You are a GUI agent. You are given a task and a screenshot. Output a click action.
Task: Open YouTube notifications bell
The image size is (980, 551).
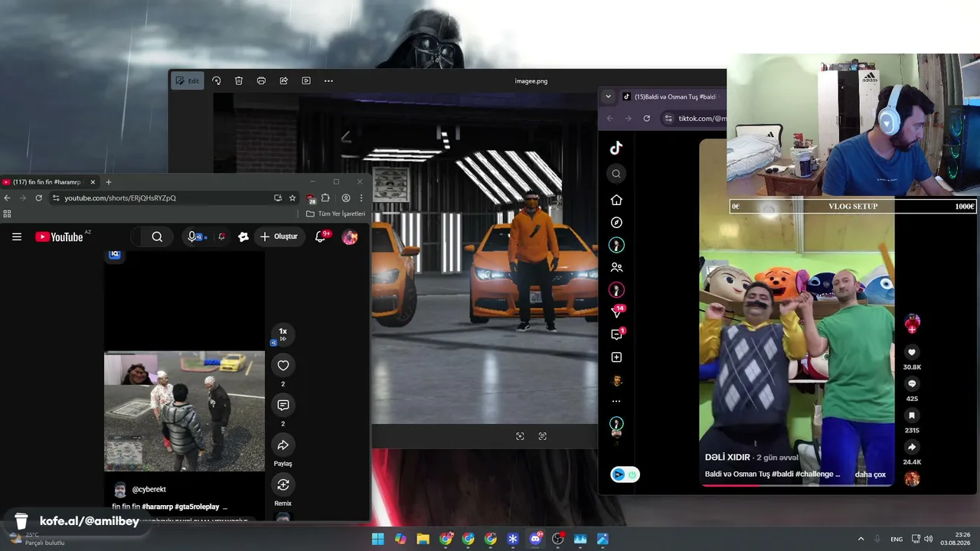point(320,236)
